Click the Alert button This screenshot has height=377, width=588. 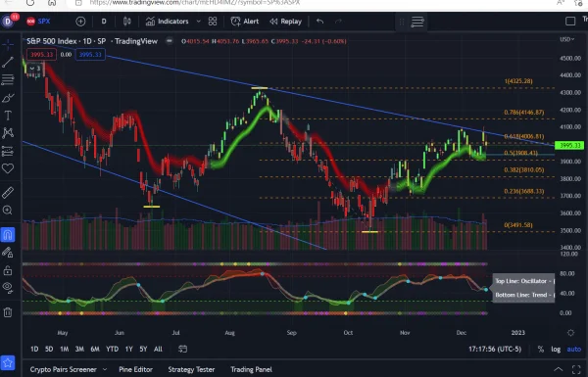point(244,22)
